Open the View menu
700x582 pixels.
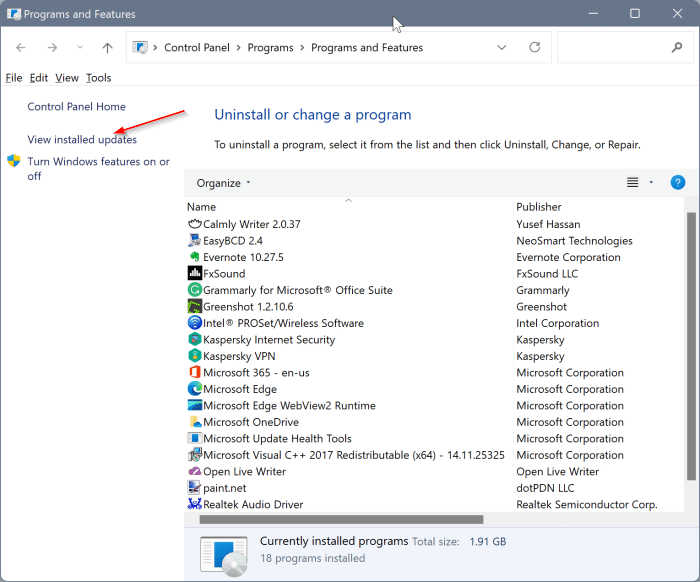click(67, 78)
